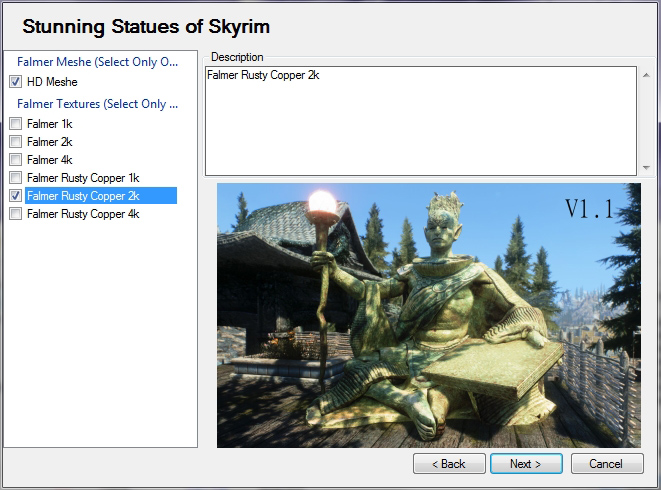Select the Falmer 2k label
Image resolution: width=661 pixels, height=490 pixels.
click(x=50, y=142)
